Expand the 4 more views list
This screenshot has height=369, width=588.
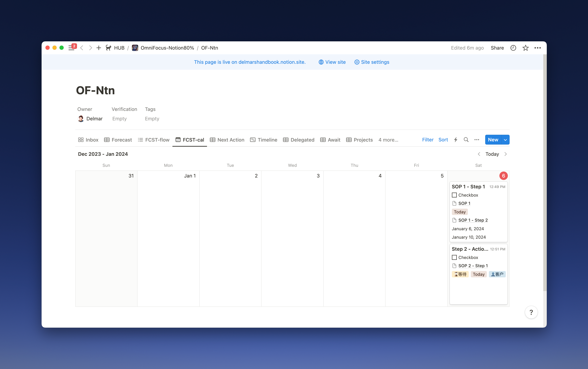point(388,140)
